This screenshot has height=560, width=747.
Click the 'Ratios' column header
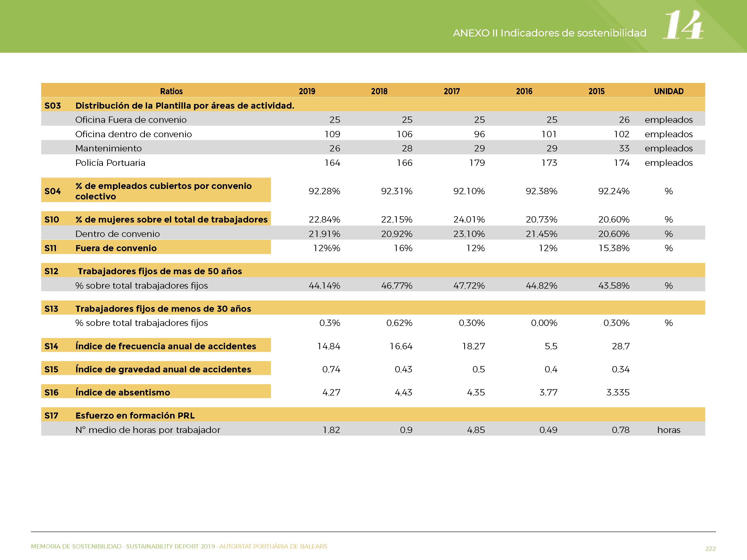(171, 91)
